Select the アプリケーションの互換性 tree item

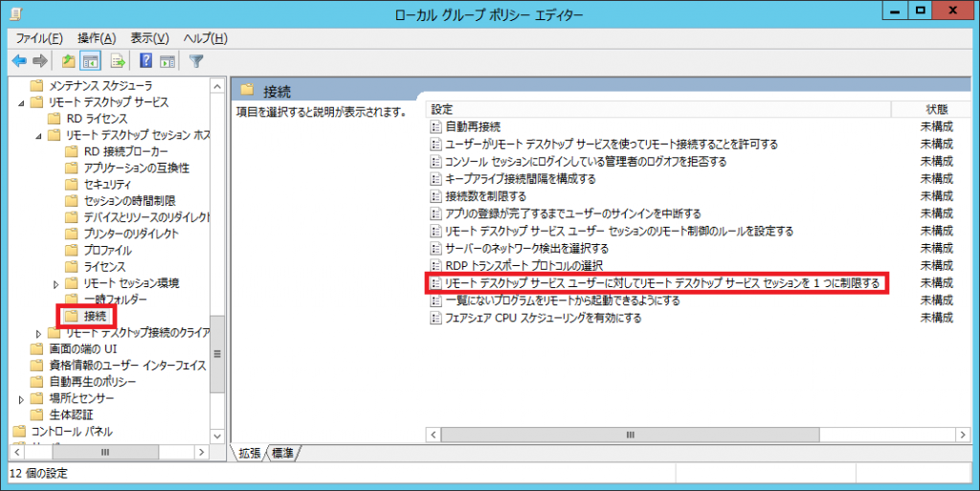[x=136, y=167]
